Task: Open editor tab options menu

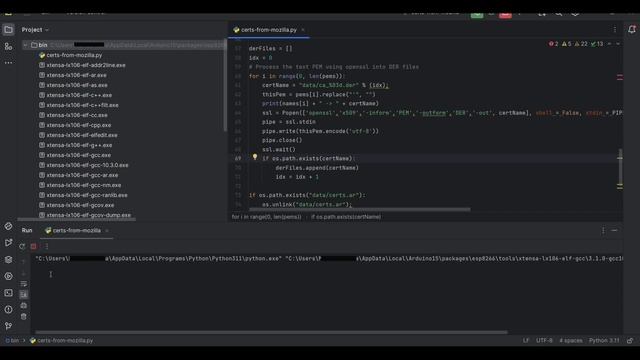Action: coord(615,30)
